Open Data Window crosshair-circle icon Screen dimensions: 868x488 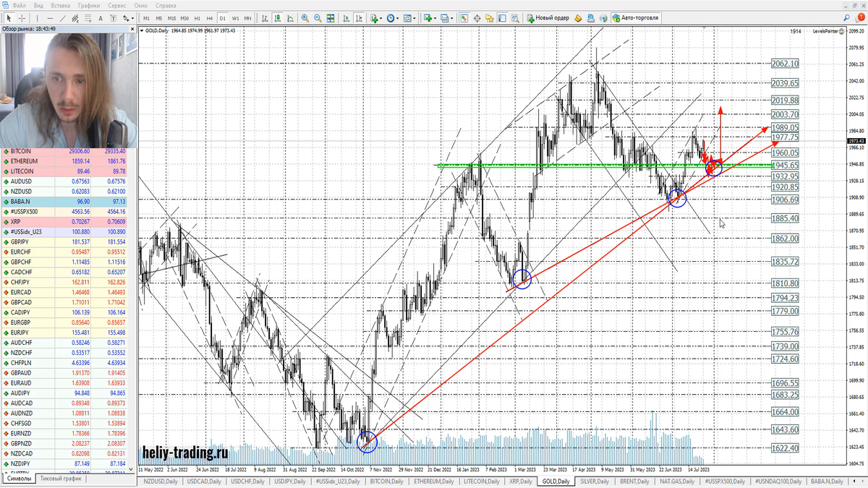[477, 17]
